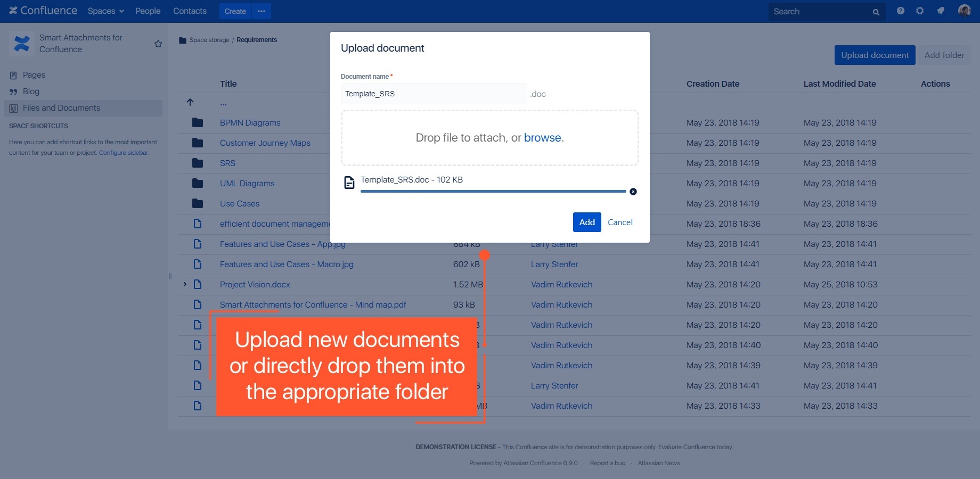Click the help question mark icon
The height and width of the screenshot is (479, 980).
(900, 11)
